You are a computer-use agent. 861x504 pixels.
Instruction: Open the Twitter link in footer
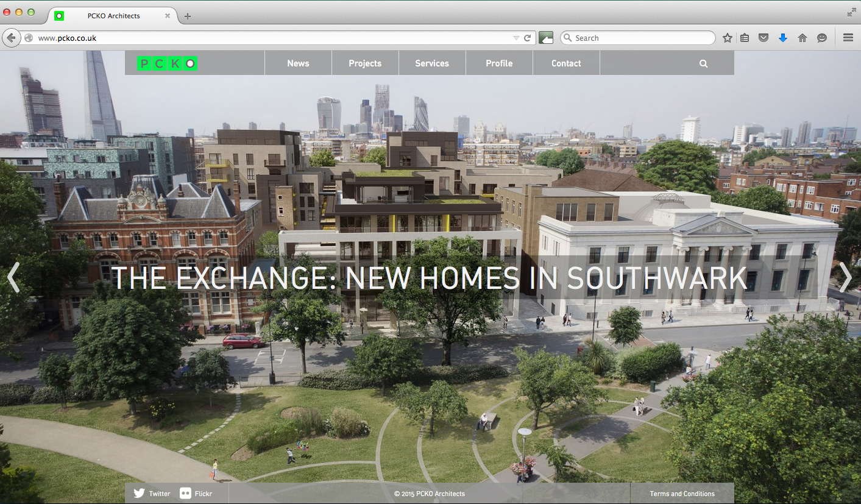(152, 494)
